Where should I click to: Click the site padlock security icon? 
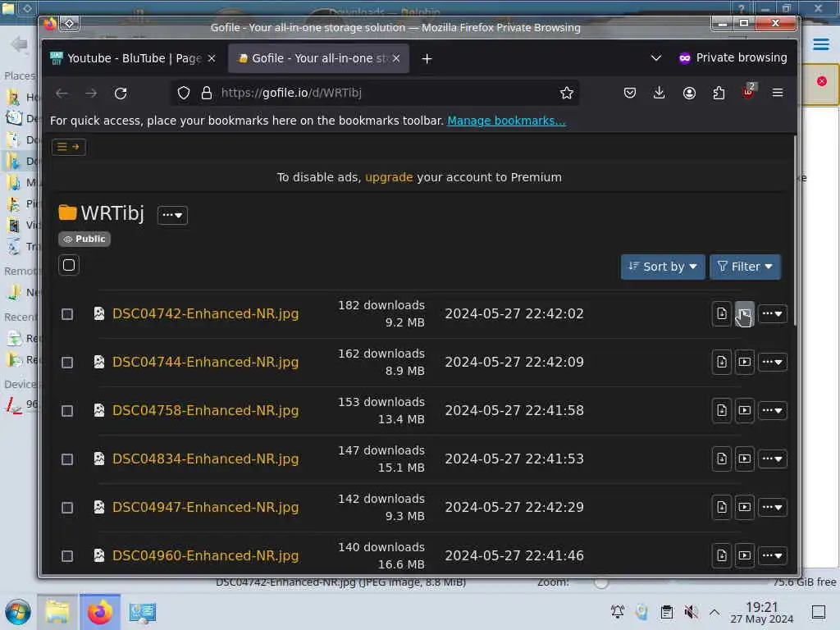pyautogui.click(x=206, y=94)
